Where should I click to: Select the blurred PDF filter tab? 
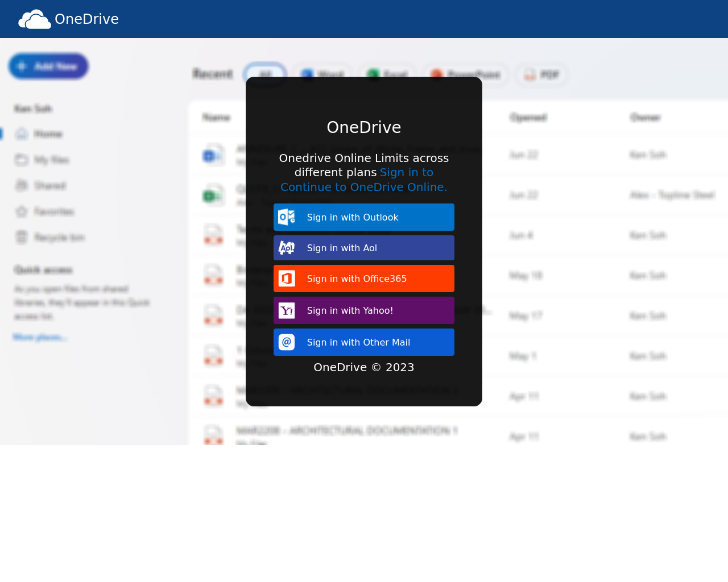pyautogui.click(x=541, y=74)
